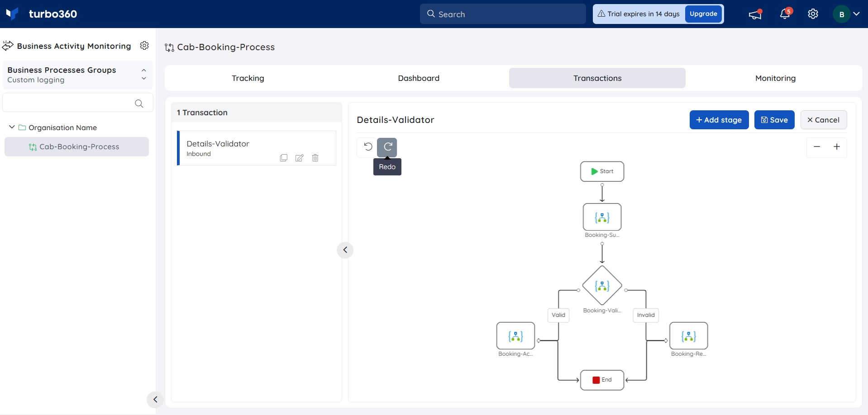Switch to the Monitoring tab
Image resolution: width=868 pixels, height=415 pixels.
775,78
